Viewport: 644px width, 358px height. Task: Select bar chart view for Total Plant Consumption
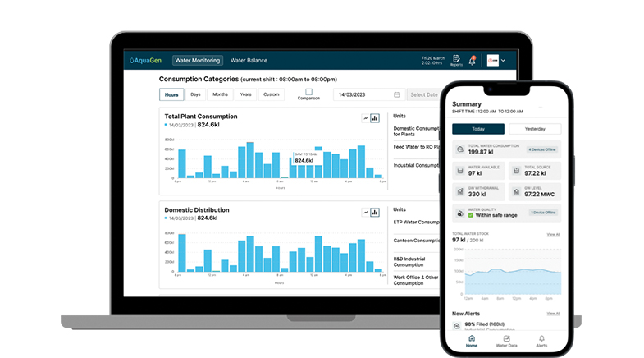tap(375, 118)
